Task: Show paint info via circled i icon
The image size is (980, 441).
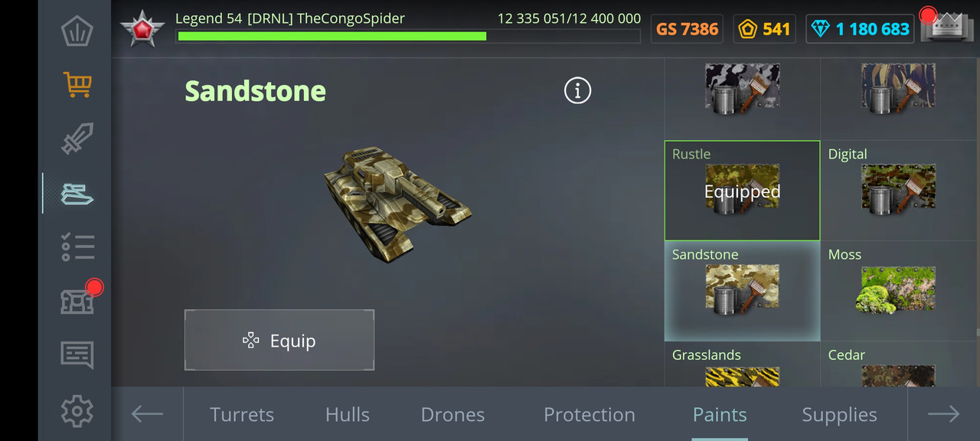Action: pos(578,90)
